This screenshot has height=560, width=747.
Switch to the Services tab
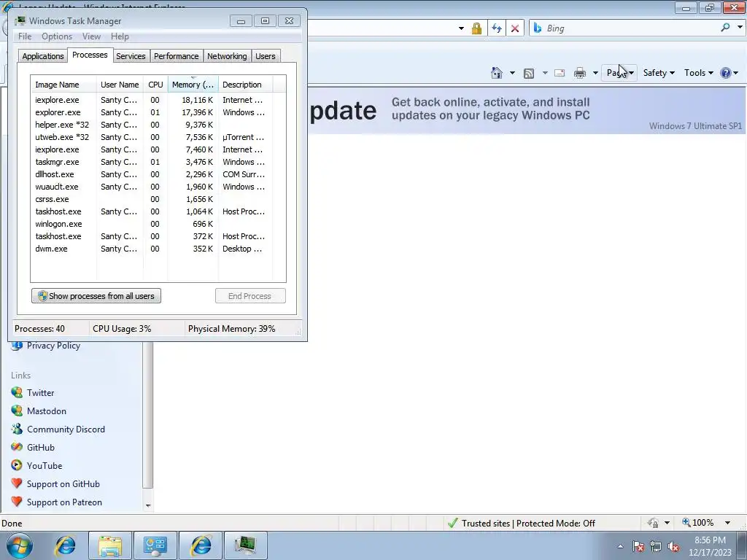pyautogui.click(x=131, y=55)
